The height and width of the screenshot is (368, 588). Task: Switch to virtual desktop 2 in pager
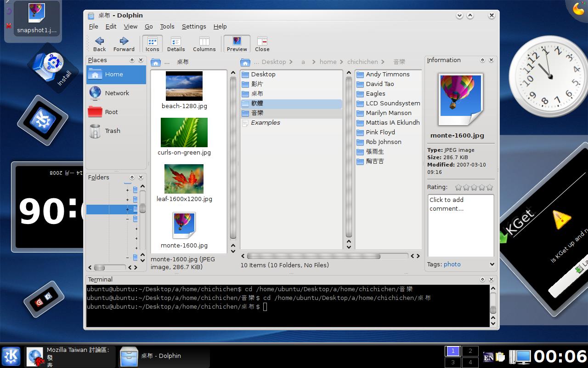470,351
